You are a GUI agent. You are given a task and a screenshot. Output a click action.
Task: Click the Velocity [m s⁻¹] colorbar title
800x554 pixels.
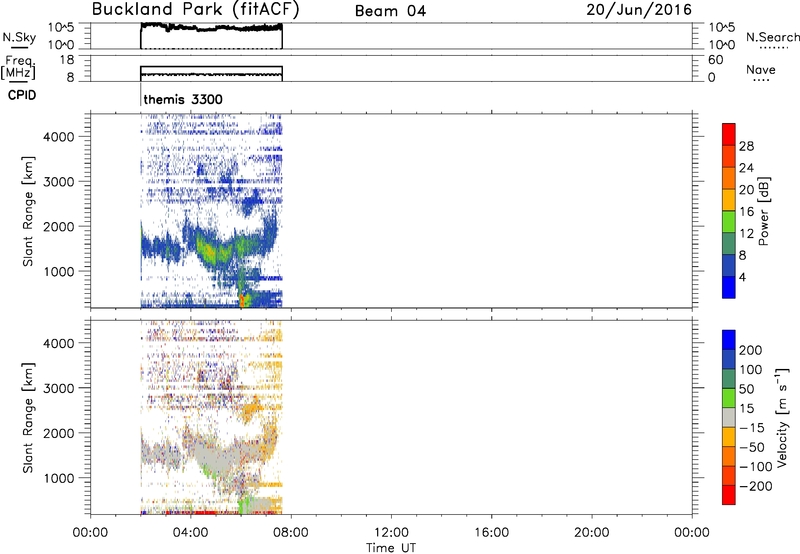tap(782, 417)
